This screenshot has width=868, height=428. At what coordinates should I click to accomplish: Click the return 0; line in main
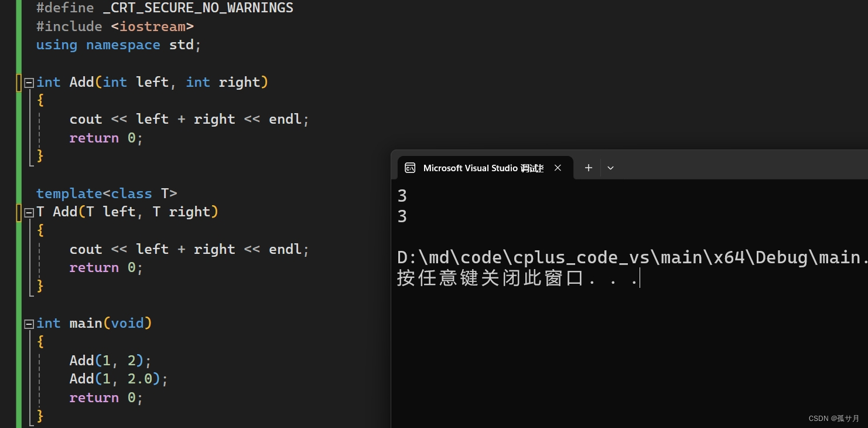pos(106,398)
